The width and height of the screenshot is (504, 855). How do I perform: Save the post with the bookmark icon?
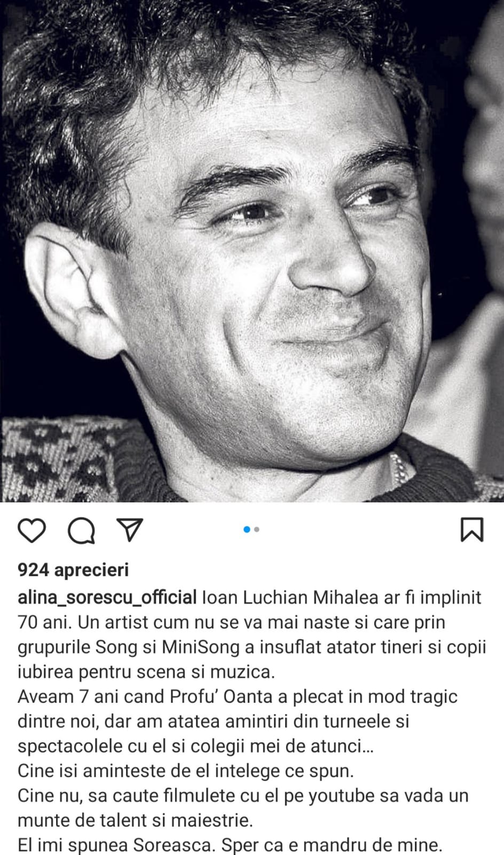pos(472,530)
